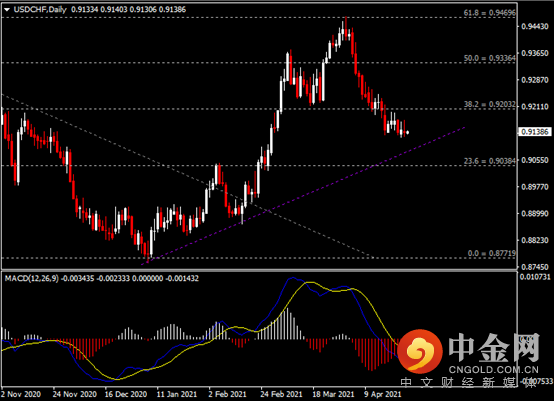Click the MACD(12,26,9) indicator label
The width and height of the screenshot is (554, 401).
31,278
